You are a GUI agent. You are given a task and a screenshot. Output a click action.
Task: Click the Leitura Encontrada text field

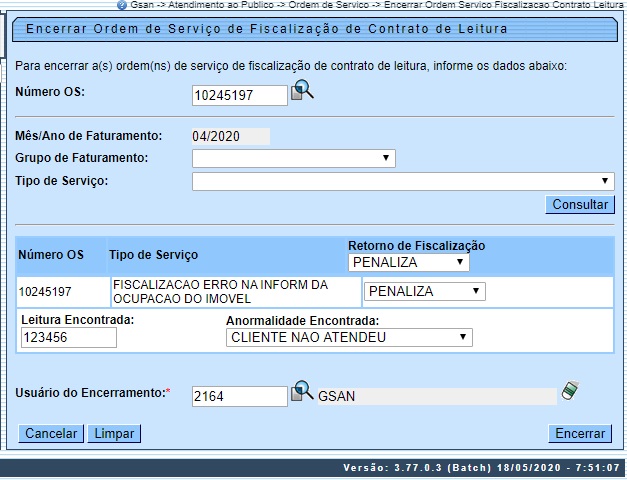68,337
